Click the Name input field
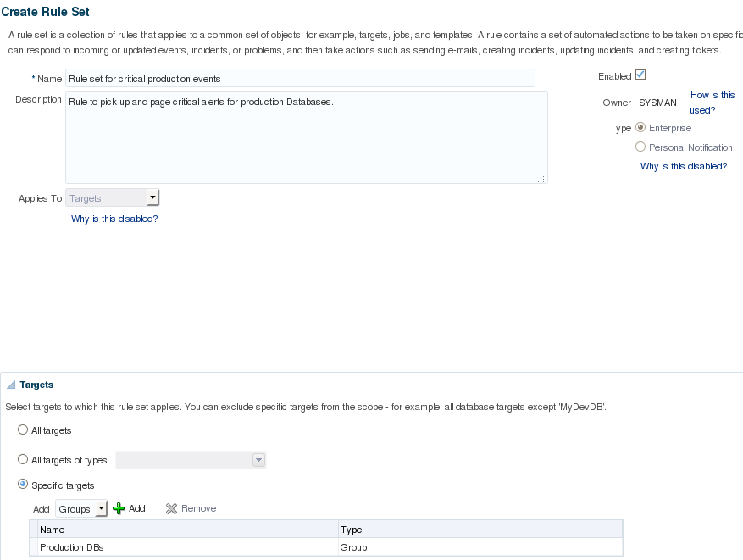 [300, 79]
